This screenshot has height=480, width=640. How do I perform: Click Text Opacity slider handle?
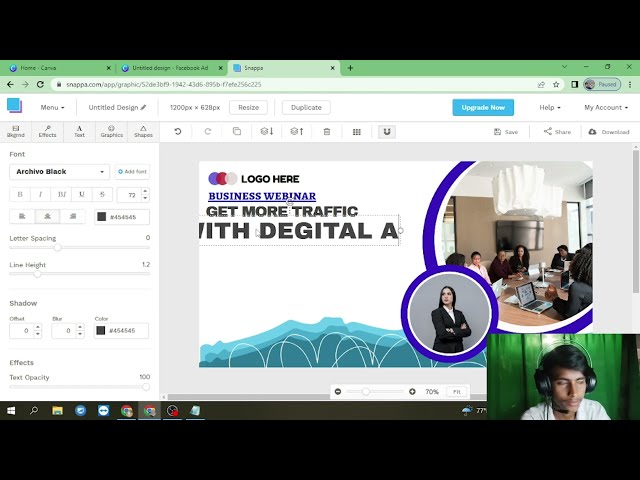146,387
